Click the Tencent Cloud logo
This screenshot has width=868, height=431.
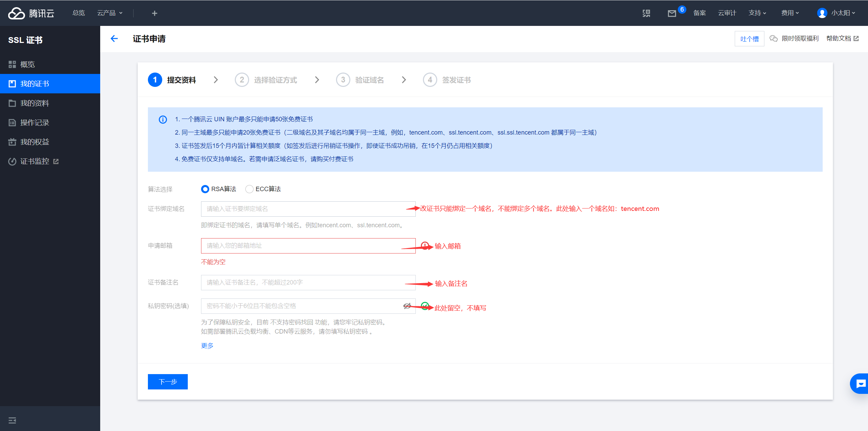tap(31, 13)
